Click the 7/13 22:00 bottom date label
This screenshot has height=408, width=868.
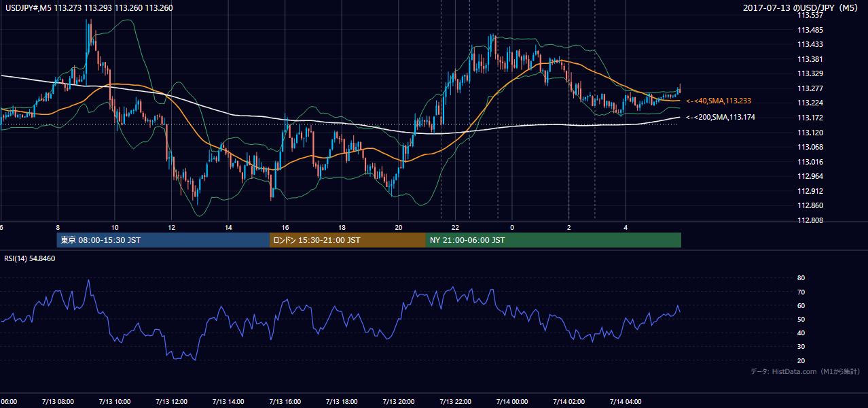(455, 401)
